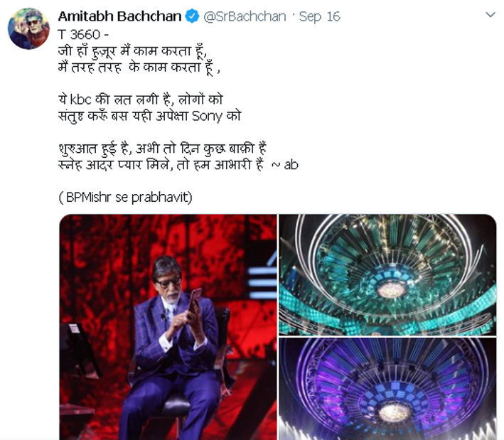Open the purple-lit ceiling photo
504x440 pixels.
coord(387,389)
